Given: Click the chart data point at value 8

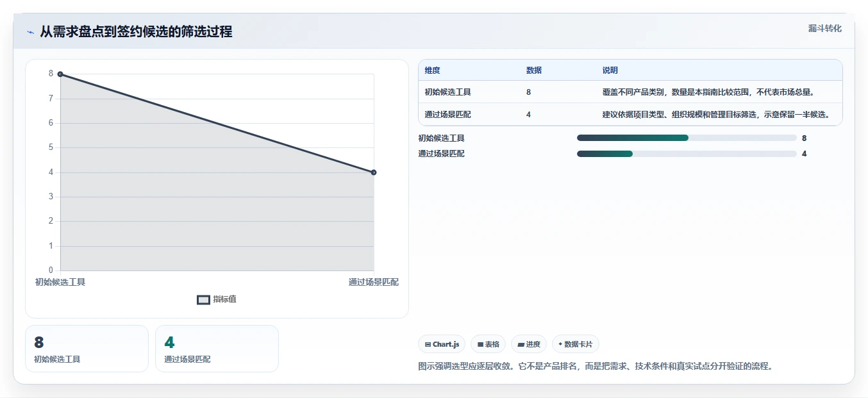Looking at the screenshot, I should 60,74.
